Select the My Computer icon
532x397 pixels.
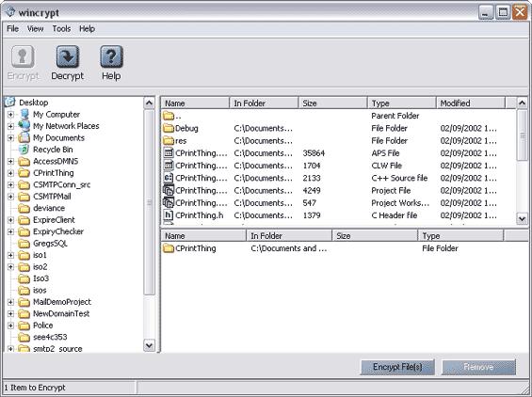pyautogui.click(x=24, y=114)
